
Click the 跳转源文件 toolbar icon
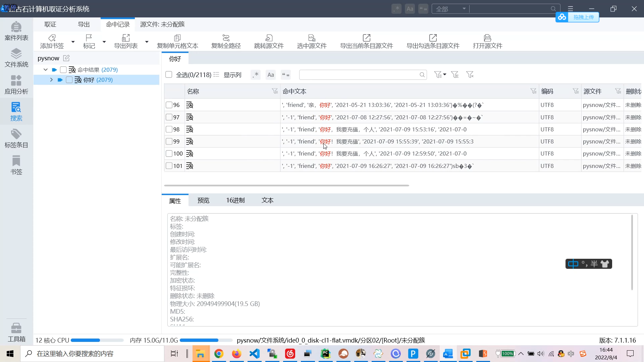[x=269, y=41]
